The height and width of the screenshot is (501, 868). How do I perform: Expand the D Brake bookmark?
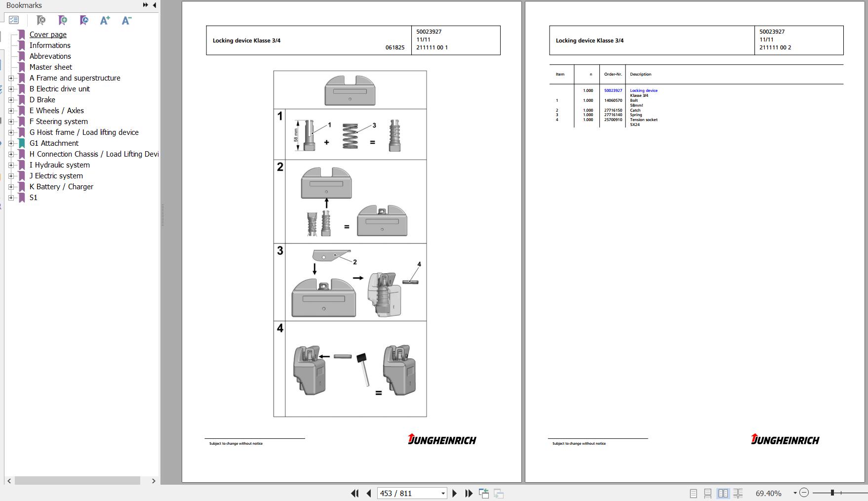pyautogui.click(x=11, y=100)
